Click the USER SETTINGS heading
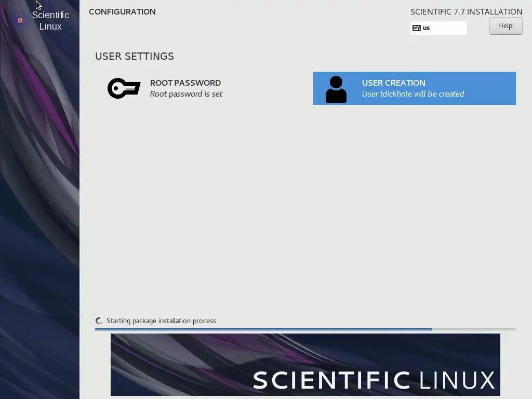 pos(135,56)
